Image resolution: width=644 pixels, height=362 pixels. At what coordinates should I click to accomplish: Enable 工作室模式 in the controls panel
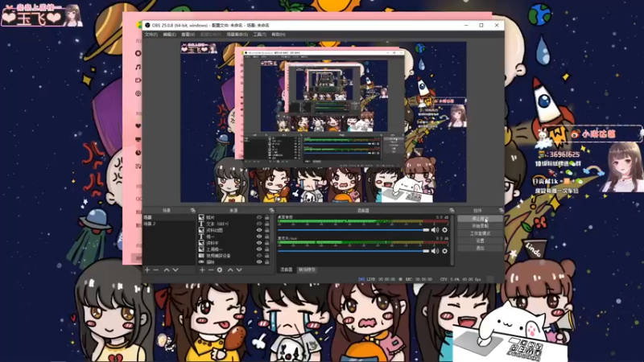[x=480, y=233]
